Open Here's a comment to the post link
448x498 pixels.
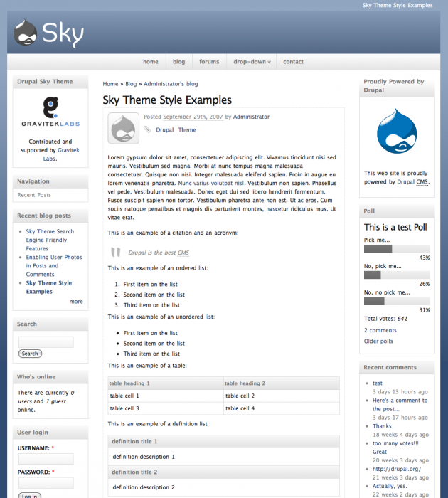click(400, 405)
